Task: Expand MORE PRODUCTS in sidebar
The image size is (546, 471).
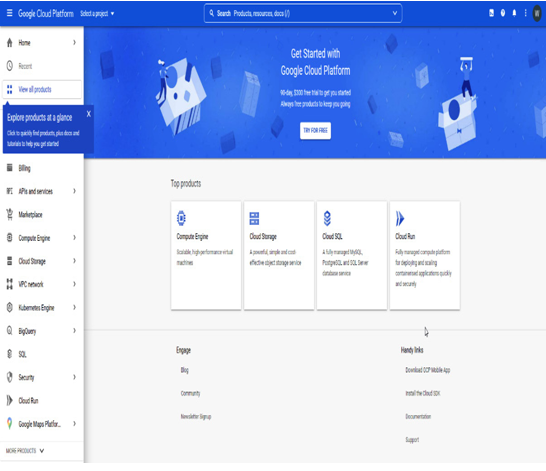Action: (25, 451)
